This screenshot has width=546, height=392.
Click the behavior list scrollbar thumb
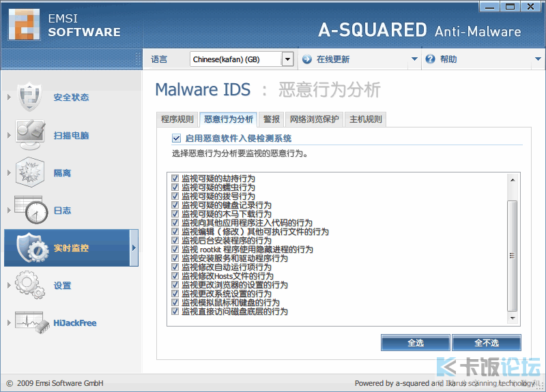tap(513, 256)
